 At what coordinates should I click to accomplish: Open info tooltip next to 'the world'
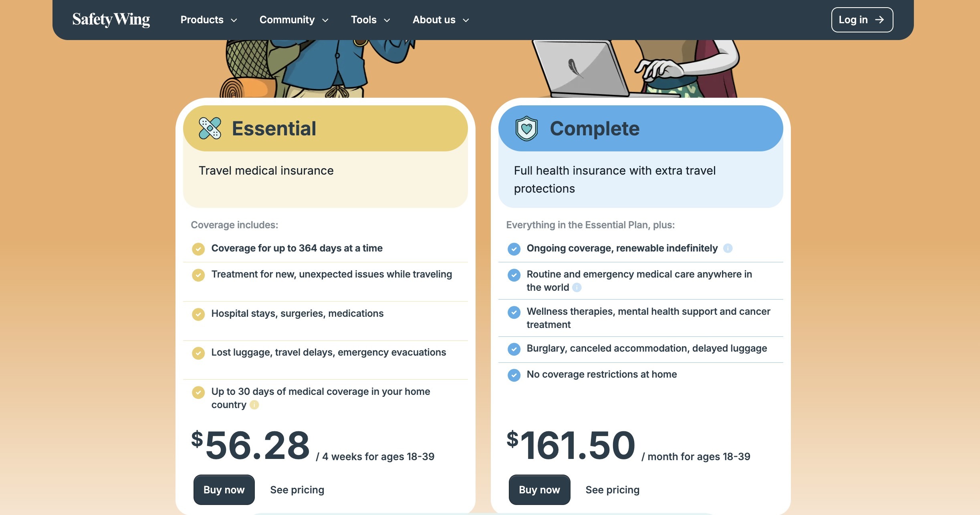coord(577,288)
